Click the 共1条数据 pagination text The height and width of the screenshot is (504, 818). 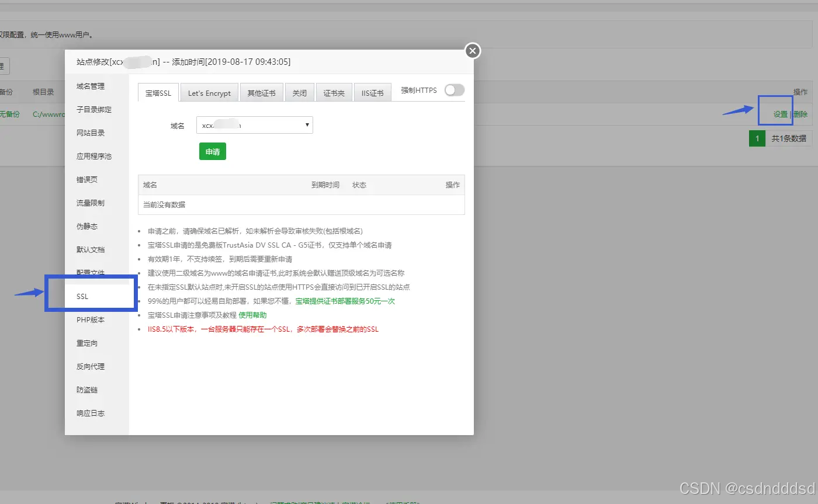tap(789, 138)
